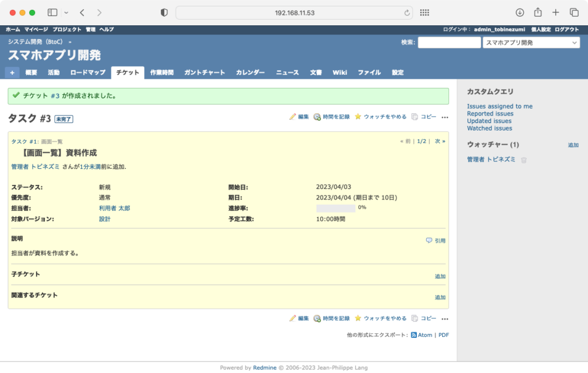The height and width of the screenshot is (373, 588).
Task: Switch to the 活動 tab
Action: click(x=53, y=72)
